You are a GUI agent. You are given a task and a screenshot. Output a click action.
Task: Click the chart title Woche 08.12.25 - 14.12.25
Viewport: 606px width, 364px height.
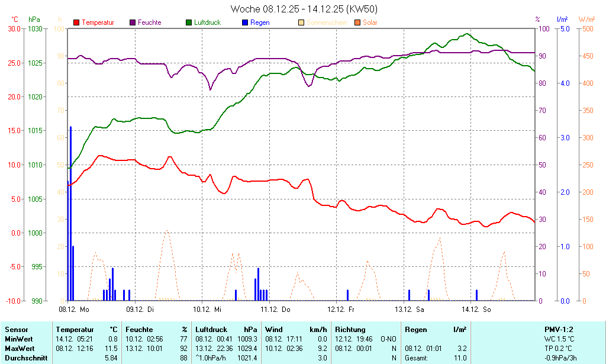(x=303, y=9)
